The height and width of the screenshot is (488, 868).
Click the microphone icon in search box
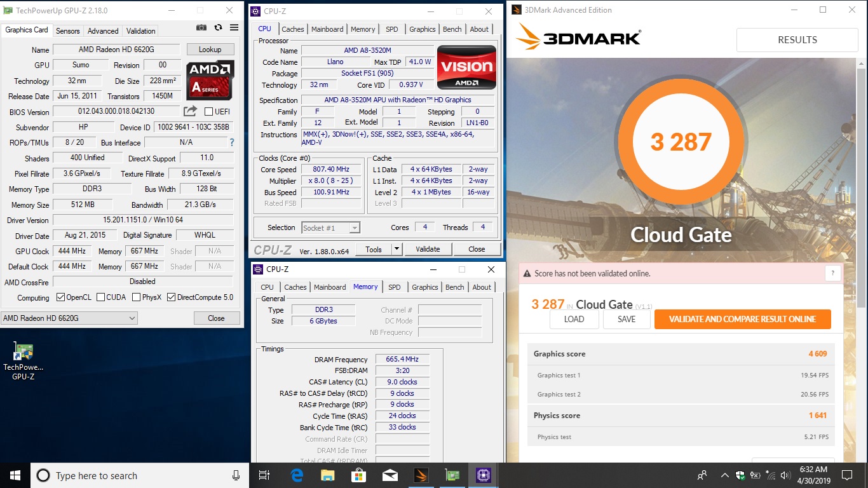click(x=236, y=475)
